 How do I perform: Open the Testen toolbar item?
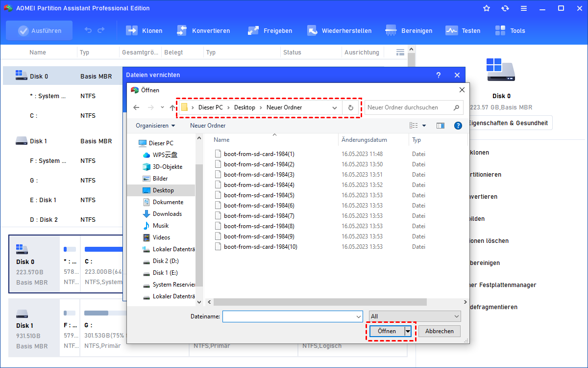click(463, 30)
